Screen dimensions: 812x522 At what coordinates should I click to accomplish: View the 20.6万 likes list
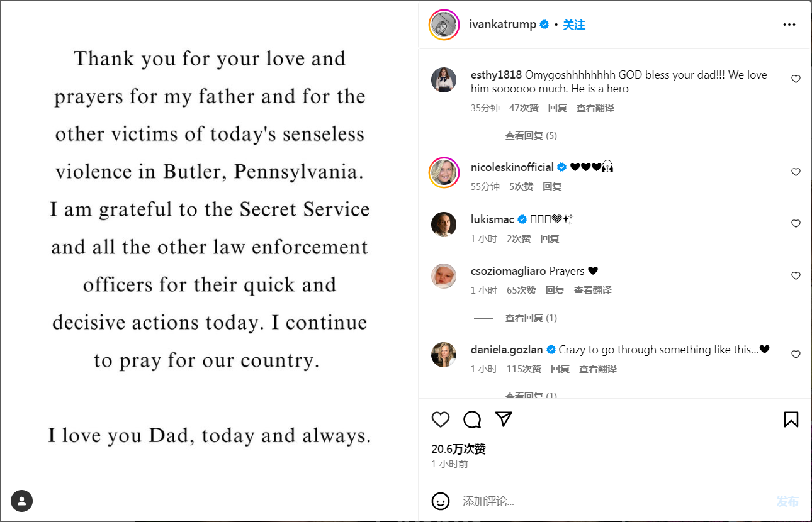[458, 449]
